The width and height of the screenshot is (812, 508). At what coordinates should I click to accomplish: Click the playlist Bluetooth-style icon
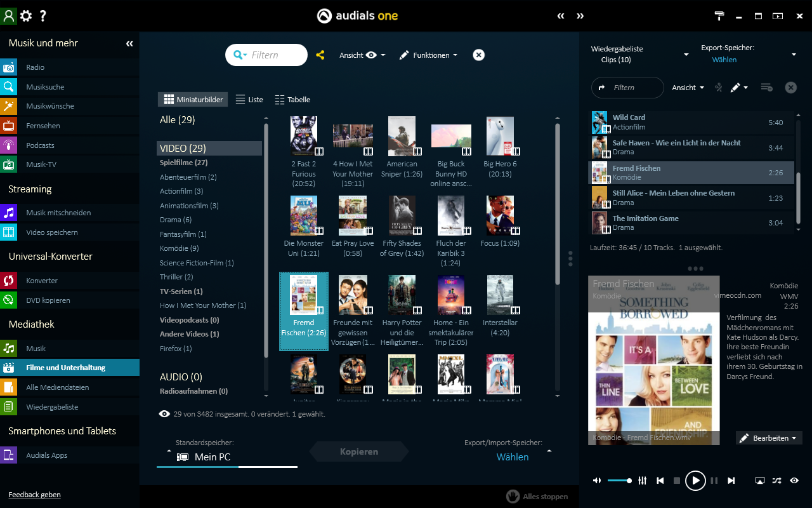click(x=719, y=88)
